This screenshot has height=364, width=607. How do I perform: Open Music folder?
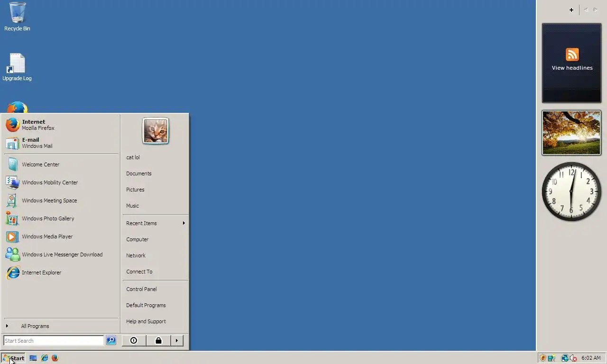tap(155, 206)
